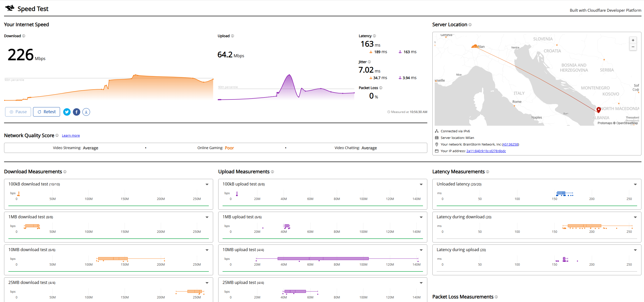644x302 pixels.
Task: Open the OpenStreetMap attribution link
Action: pyautogui.click(x=627, y=123)
